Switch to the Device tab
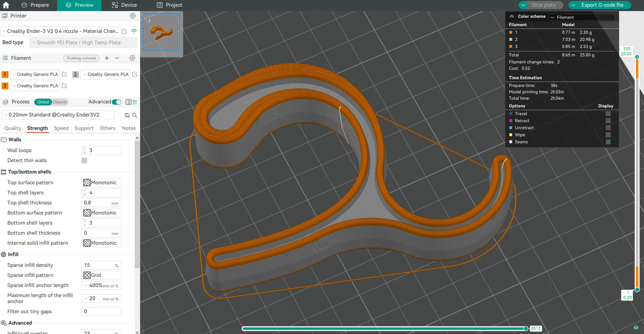The height and width of the screenshot is (334, 644). 124,5
